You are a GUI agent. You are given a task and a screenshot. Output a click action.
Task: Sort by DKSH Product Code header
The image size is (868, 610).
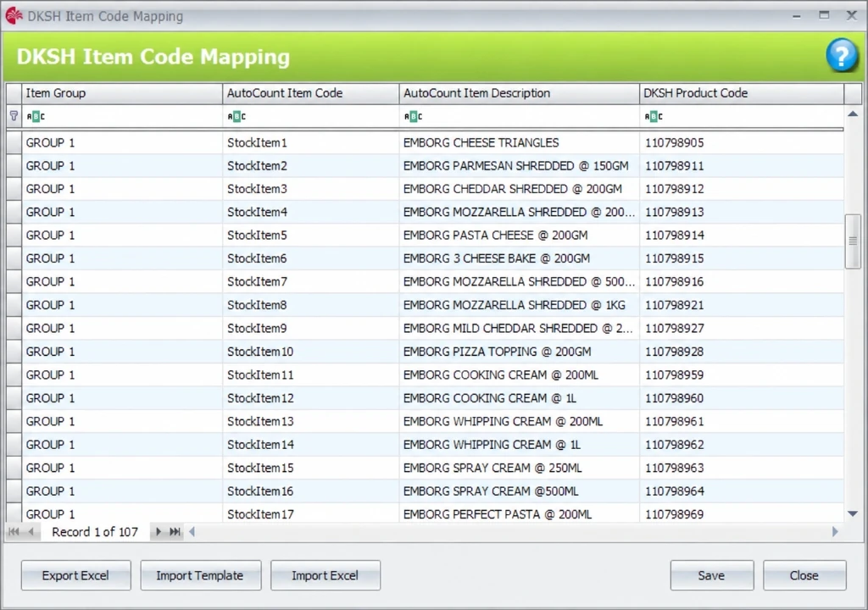742,93
